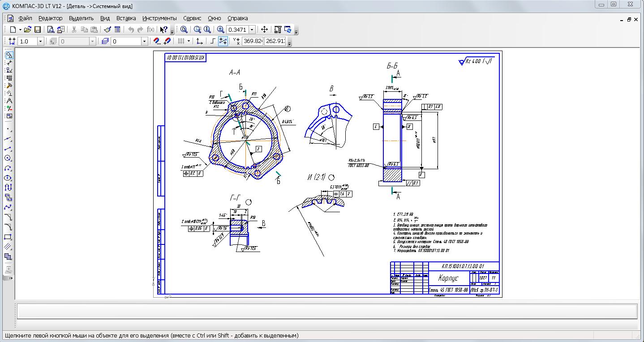The width and height of the screenshot is (644, 342).
Task: Select the rectangle drawing tool
Action: pos(8,237)
